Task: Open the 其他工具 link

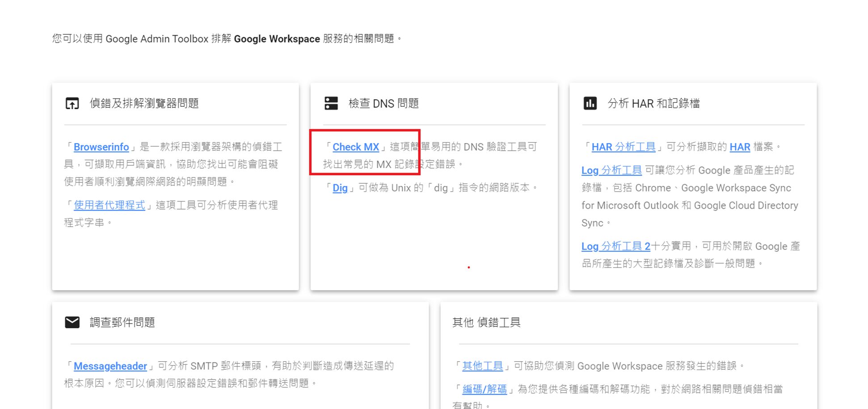Action: (x=482, y=366)
